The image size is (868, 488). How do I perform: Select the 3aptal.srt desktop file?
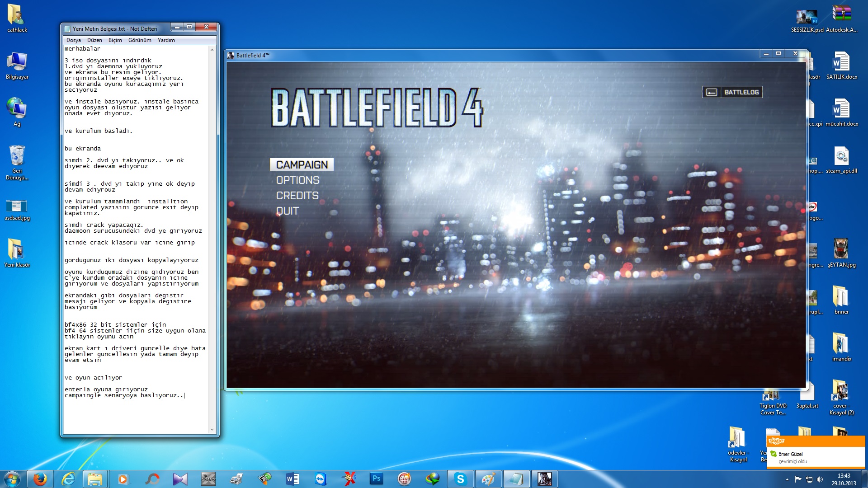coord(807,395)
